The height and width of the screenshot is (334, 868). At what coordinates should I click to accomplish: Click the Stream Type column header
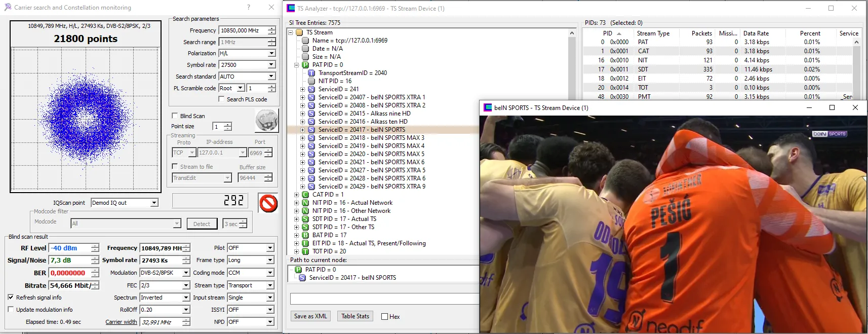tap(653, 33)
